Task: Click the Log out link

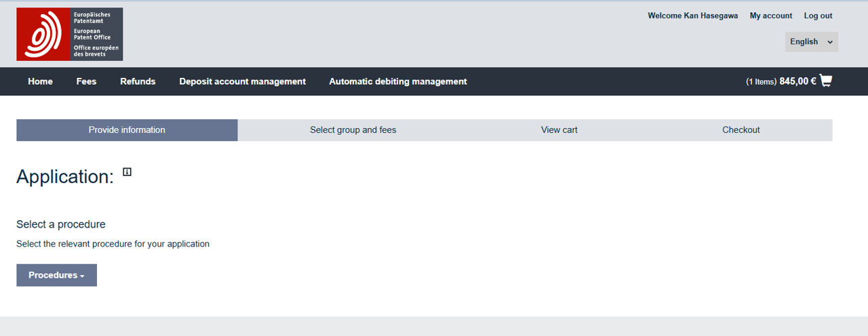Action: click(x=818, y=16)
